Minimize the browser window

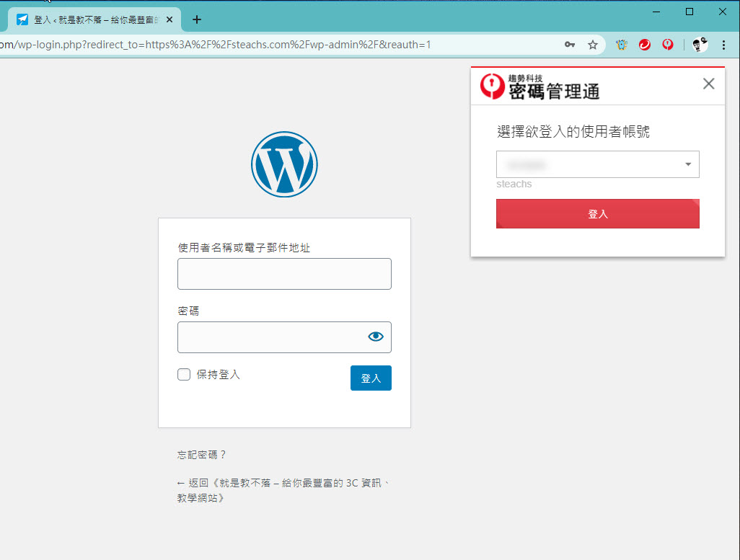point(656,12)
